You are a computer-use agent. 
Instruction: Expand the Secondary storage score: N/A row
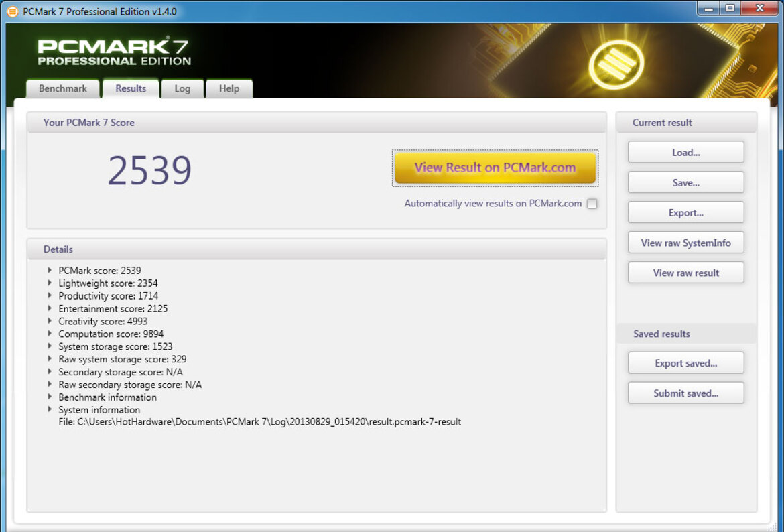[50, 371]
